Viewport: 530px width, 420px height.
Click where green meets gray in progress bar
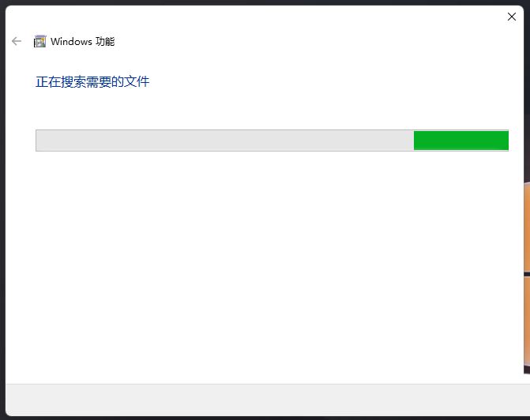[414, 141]
